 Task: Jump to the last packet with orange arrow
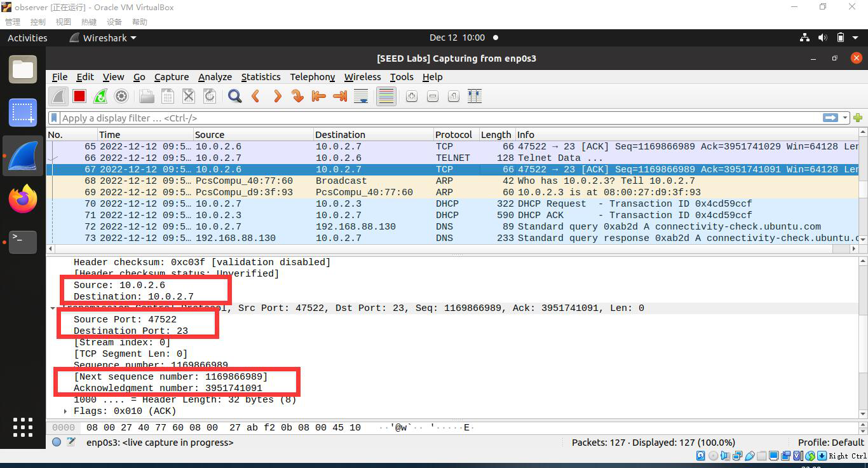[x=339, y=96]
